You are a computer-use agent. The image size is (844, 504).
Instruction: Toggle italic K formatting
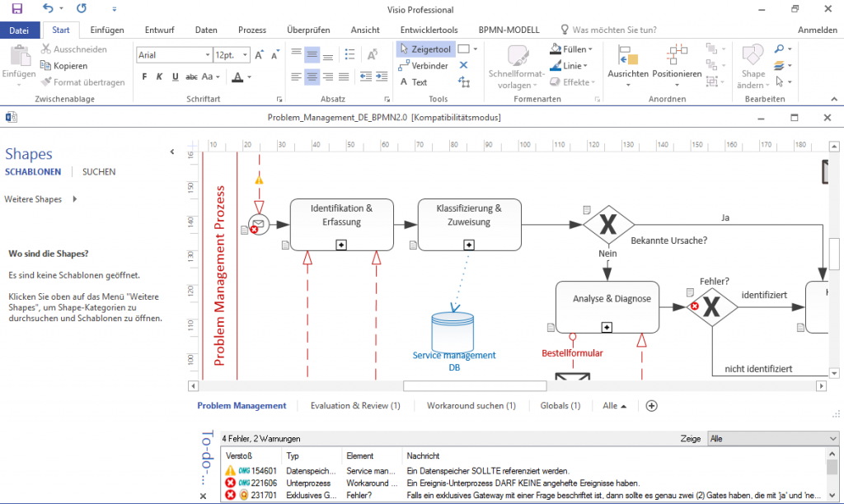coord(159,77)
